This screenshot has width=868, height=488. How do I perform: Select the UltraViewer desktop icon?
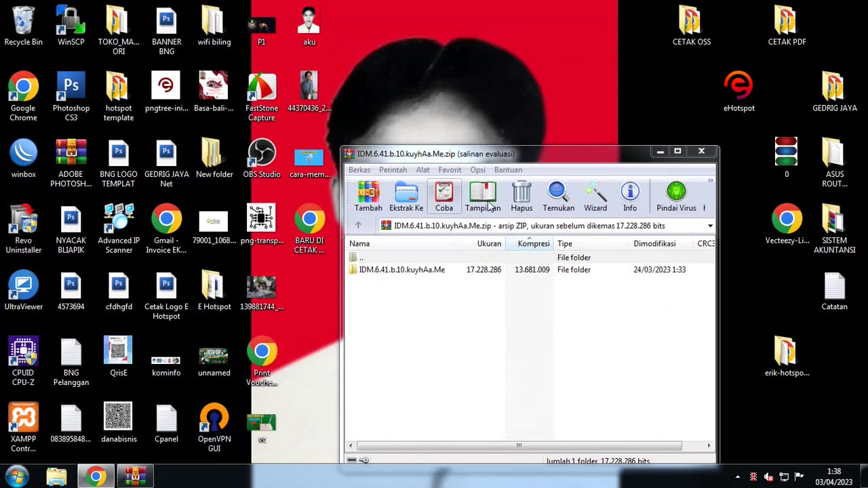point(23,291)
